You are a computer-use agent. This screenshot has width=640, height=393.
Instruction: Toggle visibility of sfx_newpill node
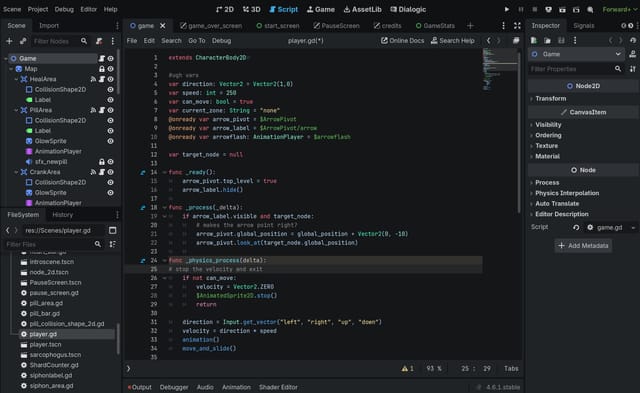pos(110,162)
